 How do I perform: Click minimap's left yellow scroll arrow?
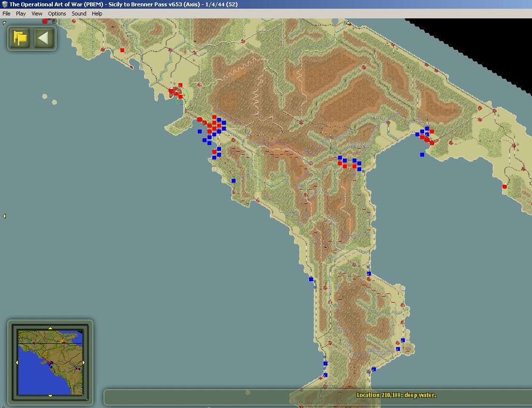(x=17, y=363)
